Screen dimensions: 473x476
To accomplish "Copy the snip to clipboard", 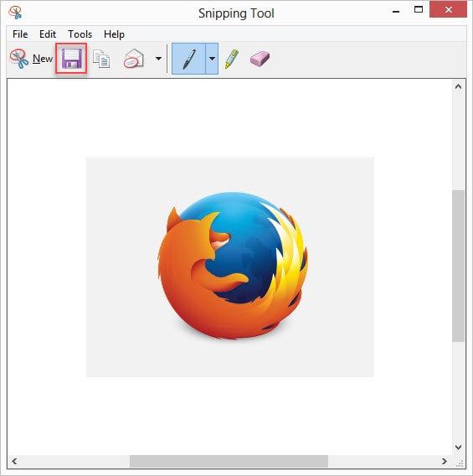I will coord(101,59).
